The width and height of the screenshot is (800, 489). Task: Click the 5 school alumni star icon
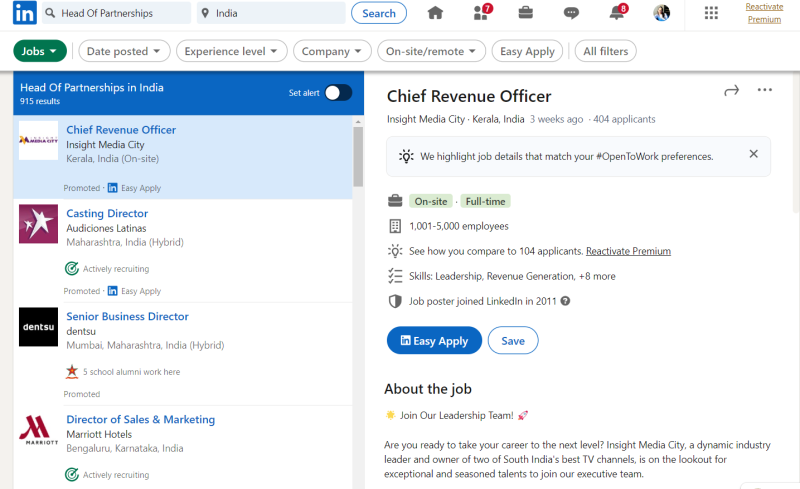pyautogui.click(x=72, y=372)
